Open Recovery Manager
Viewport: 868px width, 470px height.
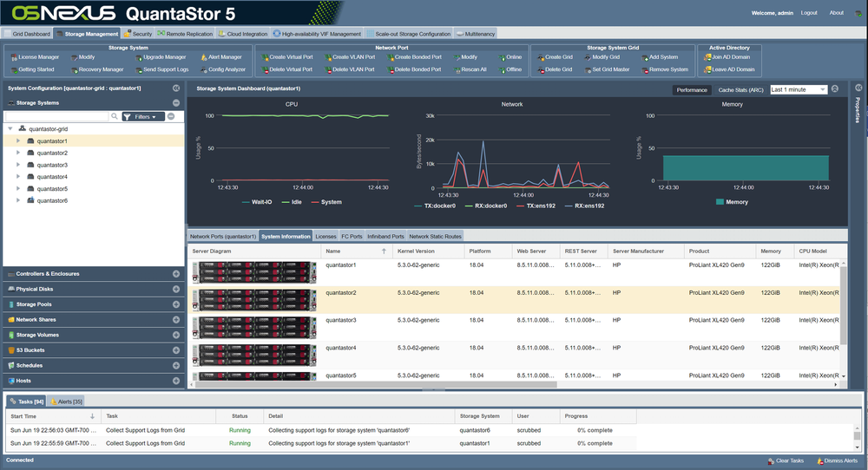(x=97, y=69)
